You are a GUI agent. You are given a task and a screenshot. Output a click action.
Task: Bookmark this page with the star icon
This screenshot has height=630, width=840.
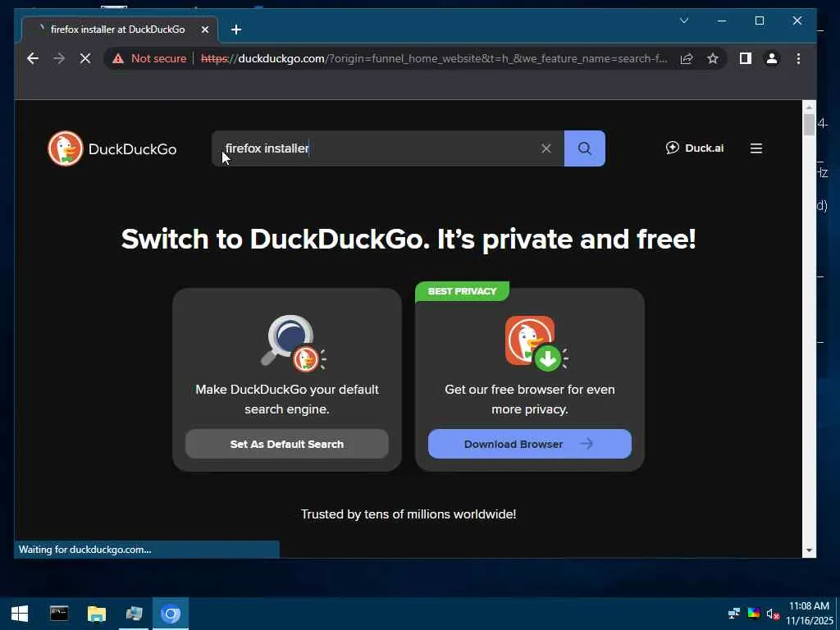(713, 58)
